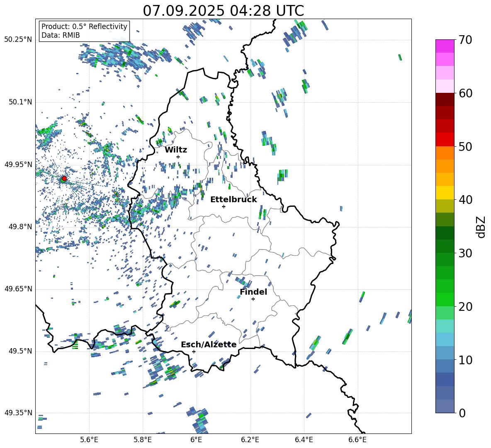
Task: Click the colorbar tick label 60
Action: 465,93
